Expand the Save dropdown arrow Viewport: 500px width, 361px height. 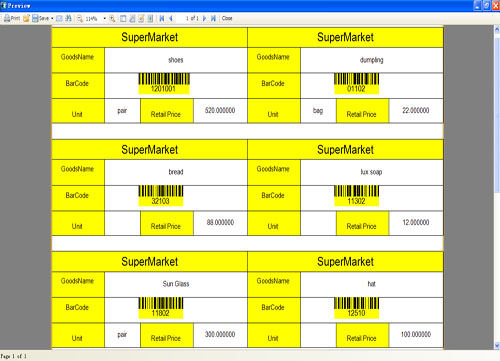(x=52, y=18)
